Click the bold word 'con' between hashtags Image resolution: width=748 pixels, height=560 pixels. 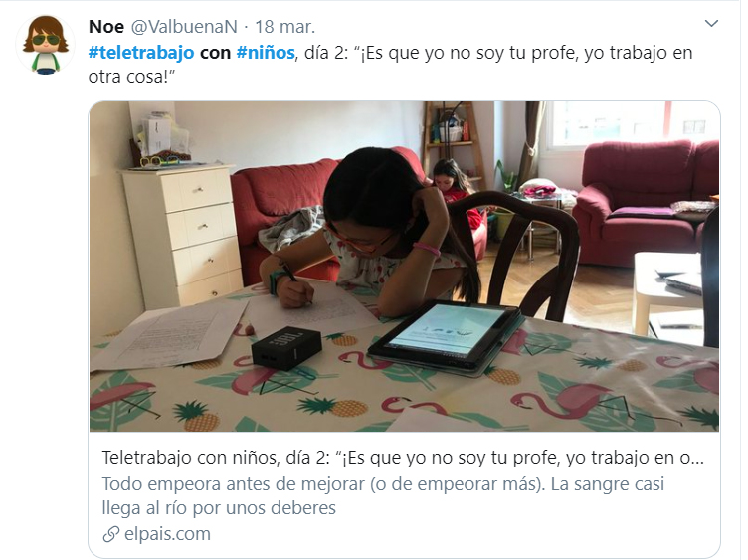(x=215, y=53)
